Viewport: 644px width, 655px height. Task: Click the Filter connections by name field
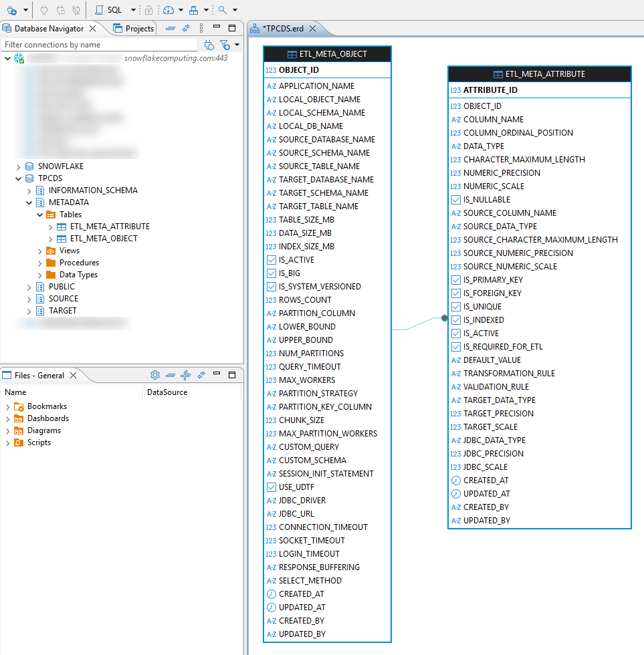click(100, 45)
